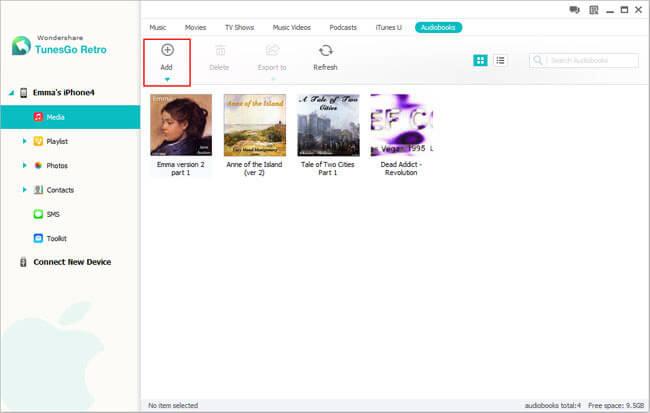Viewport: 650px width, 413px height.
Task: Click the Refresh arrows icon
Action: pos(326,50)
